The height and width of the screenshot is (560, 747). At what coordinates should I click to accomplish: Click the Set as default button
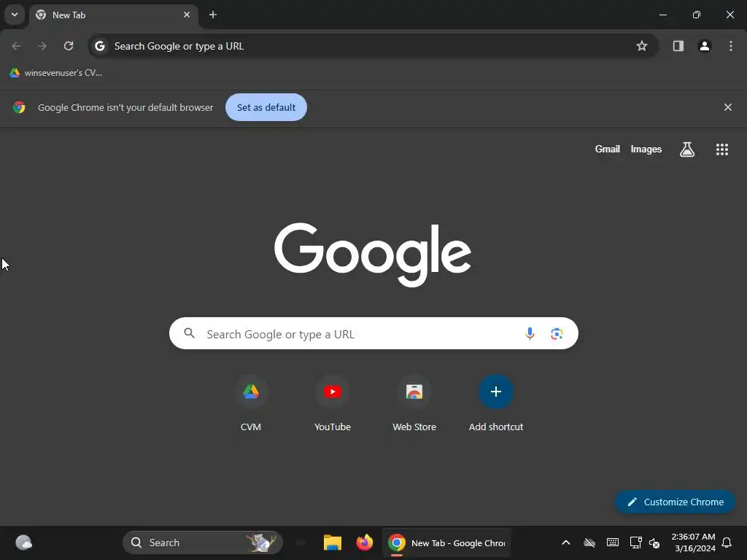[x=266, y=107]
